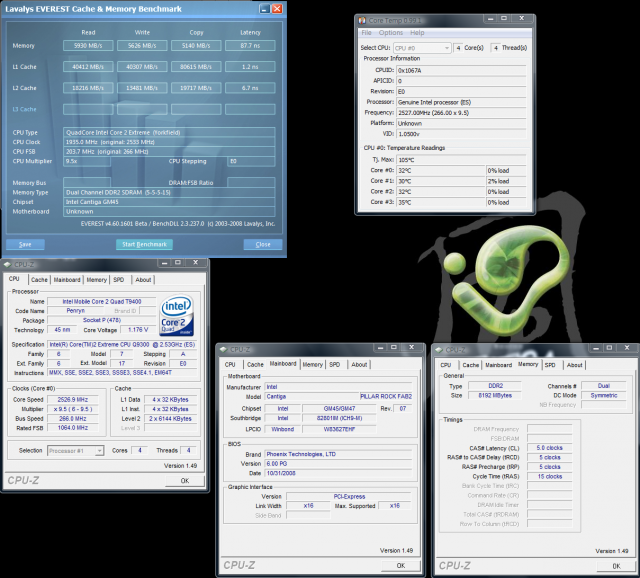Select SPD tab in the CPU-Z Mainboard window
The width and height of the screenshot is (640, 578).
335,365
